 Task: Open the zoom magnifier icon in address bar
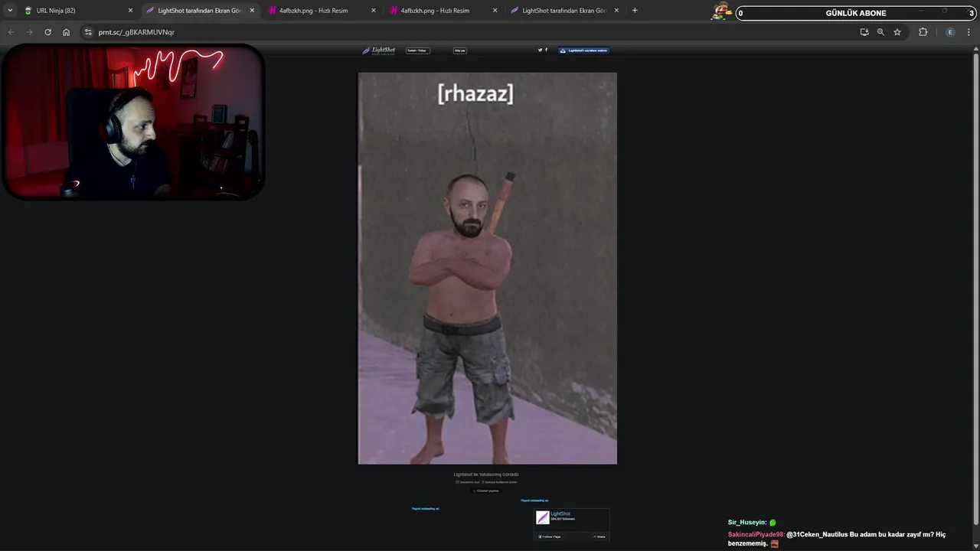(880, 32)
